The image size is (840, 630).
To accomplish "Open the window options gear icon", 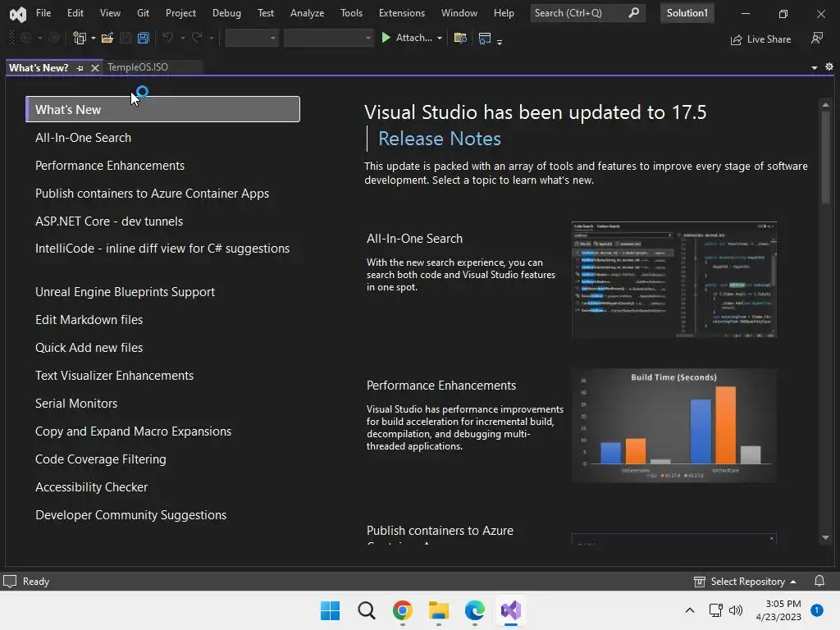I will (829, 67).
